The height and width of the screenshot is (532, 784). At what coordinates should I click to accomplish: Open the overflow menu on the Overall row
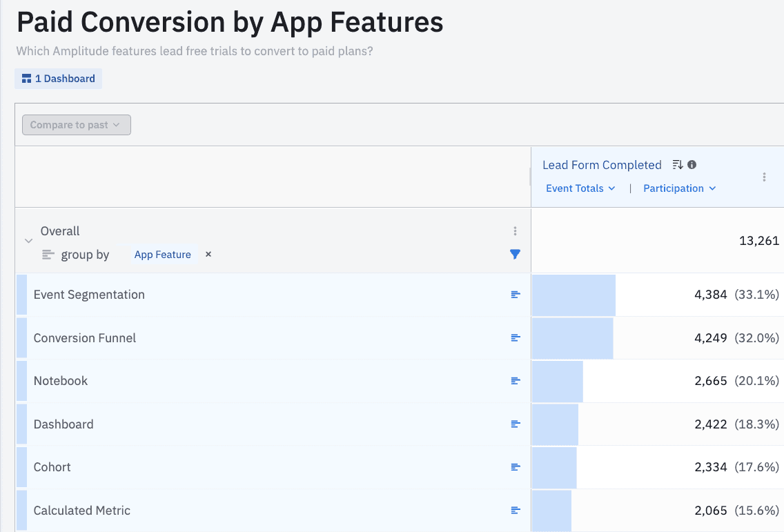tap(515, 230)
